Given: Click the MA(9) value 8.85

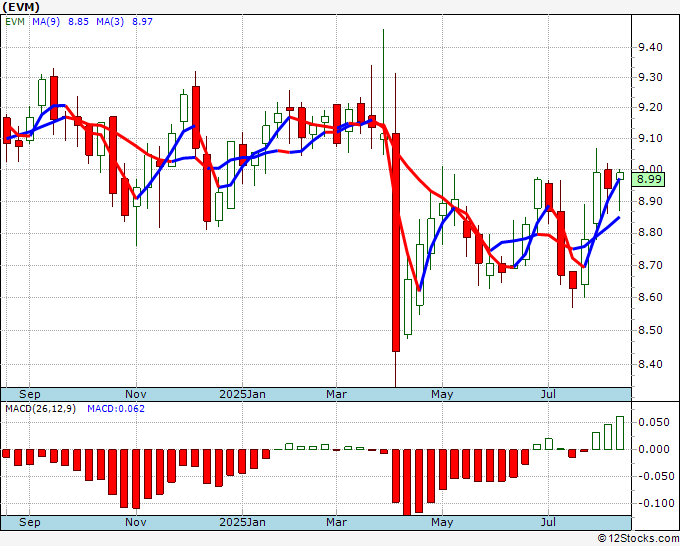Looking at the screenshot, I should click(78, 21).
